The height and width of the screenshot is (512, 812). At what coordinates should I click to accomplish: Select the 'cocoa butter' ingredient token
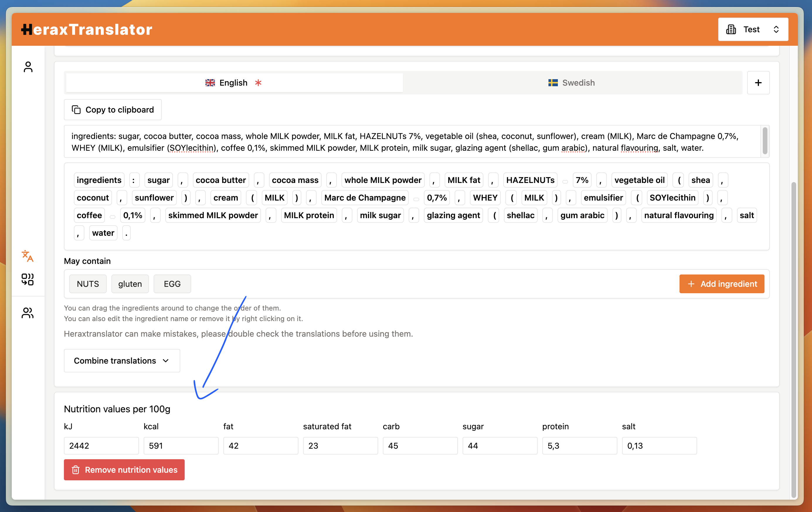[220, 180]
